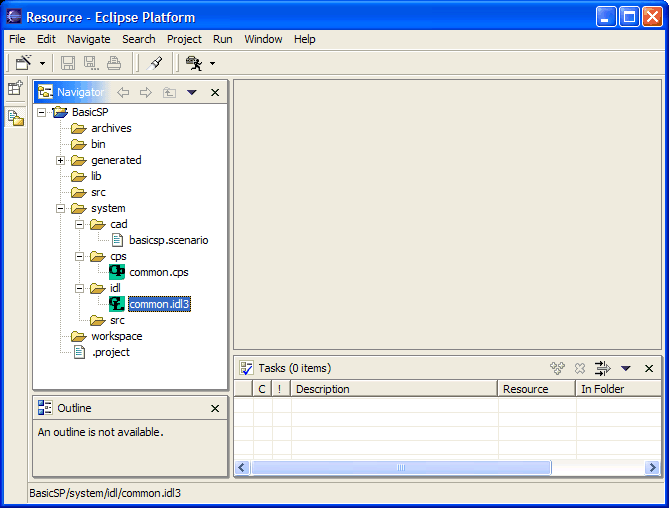Close the Outline view
The height and width of the screenshot is (508, 669).
(x=215, y=408)
